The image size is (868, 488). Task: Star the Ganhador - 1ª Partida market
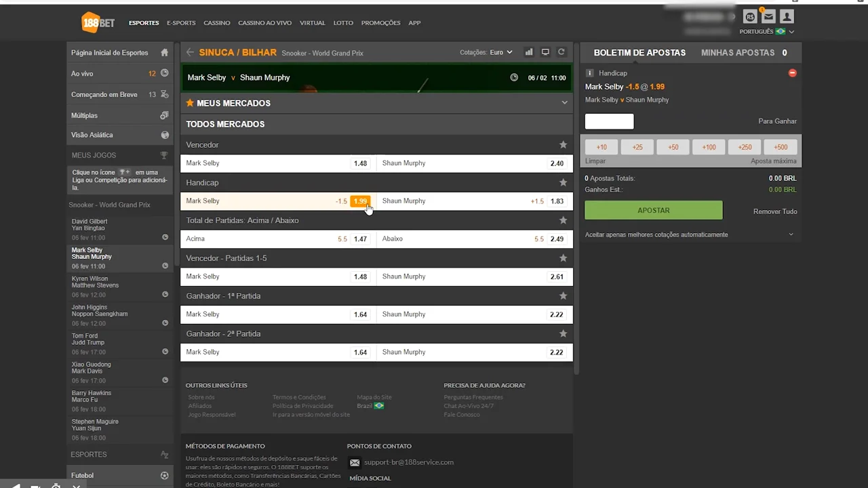tap(563, 296)
